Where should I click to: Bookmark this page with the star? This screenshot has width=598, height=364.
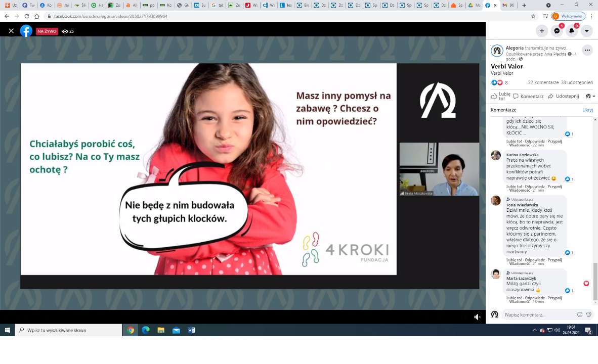coord(533,16)
